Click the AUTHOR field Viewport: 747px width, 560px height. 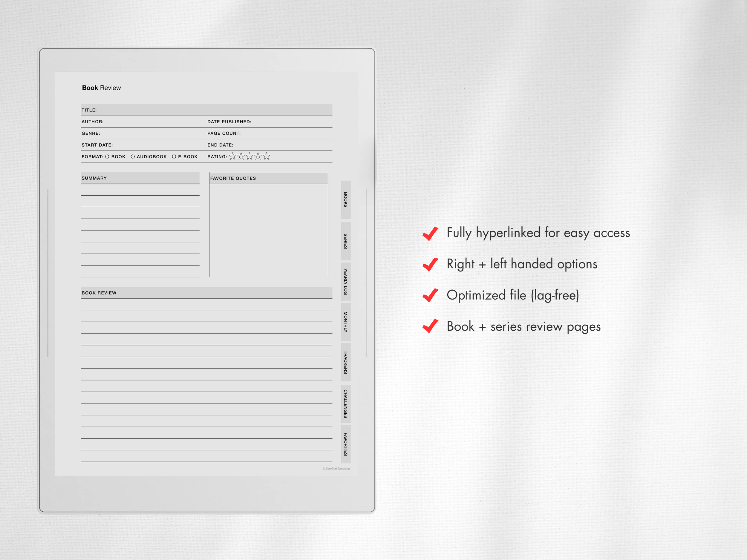[x=143, y=122]
